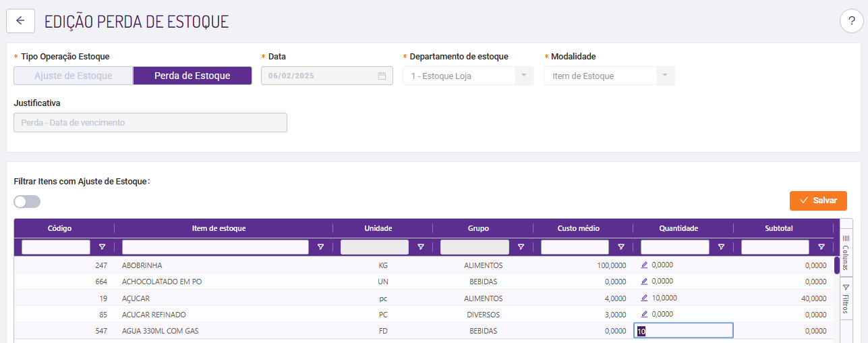Image resolution: width=868 pixels, height=343 pixels.
Task: Click Unidade filter input box
Action: pyautogui.click(x=374, y=247)
